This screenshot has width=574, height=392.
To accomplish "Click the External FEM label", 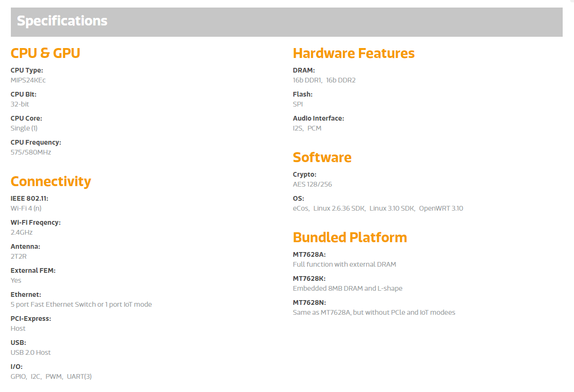I will pyautogui.click(x=33, y=270).
